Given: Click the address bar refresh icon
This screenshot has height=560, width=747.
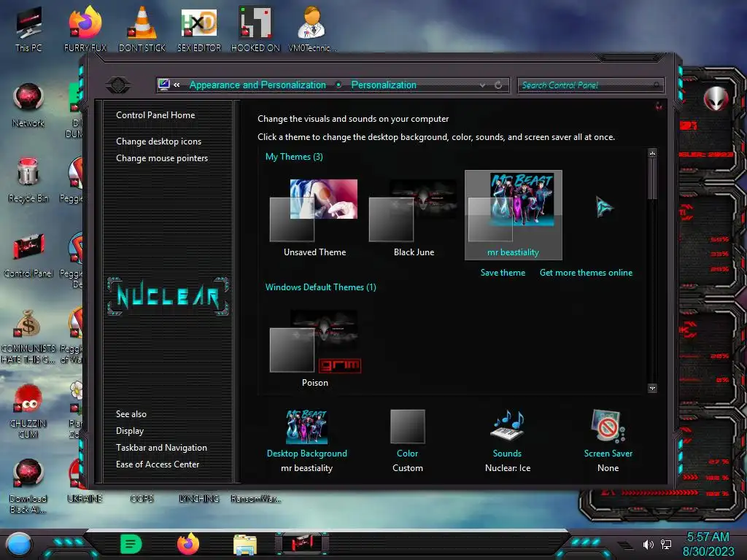Looking at the screenshot, I should (x=498, y=85).
